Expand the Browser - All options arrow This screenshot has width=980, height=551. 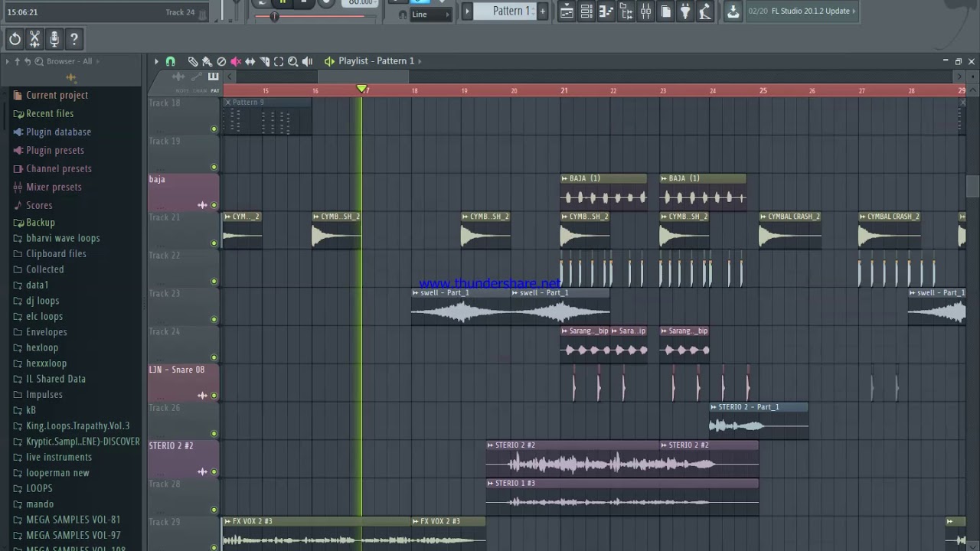pyautogui.click(x=98, y=61)
